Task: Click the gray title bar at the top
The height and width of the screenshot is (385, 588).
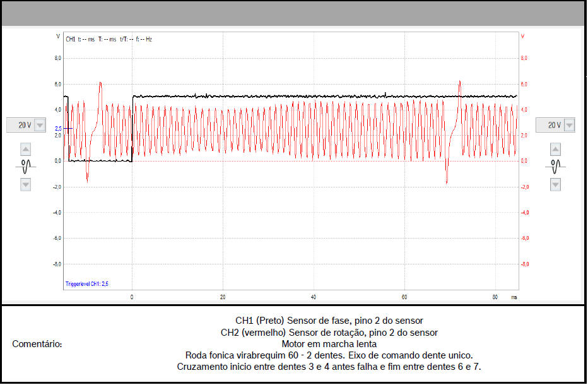Action: [x=293, y=13]
